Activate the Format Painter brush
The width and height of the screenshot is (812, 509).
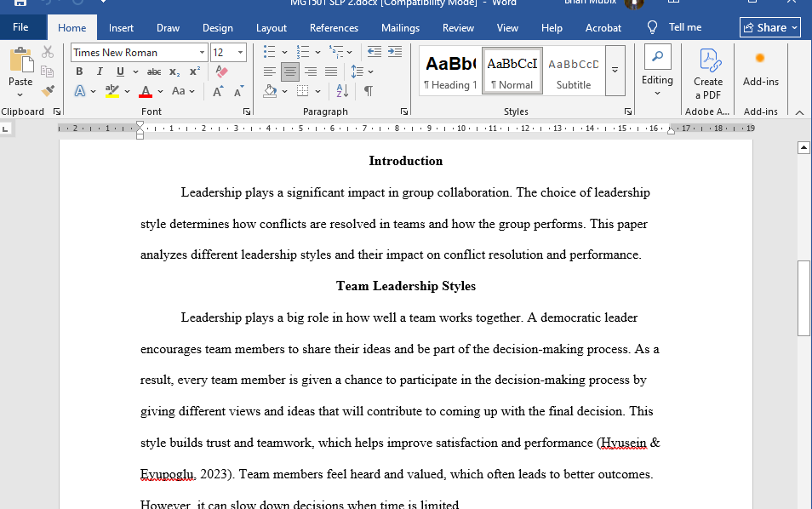[x=48, y=91]
